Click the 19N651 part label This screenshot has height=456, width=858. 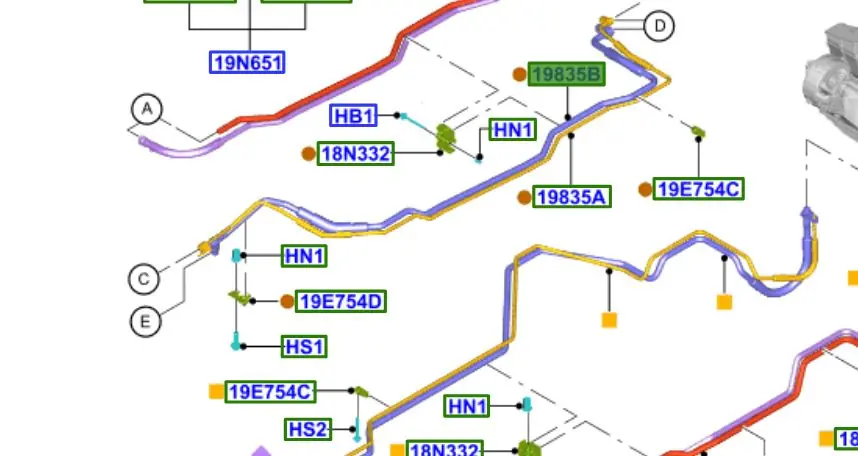pyautogui.click(x=247, y=63)
